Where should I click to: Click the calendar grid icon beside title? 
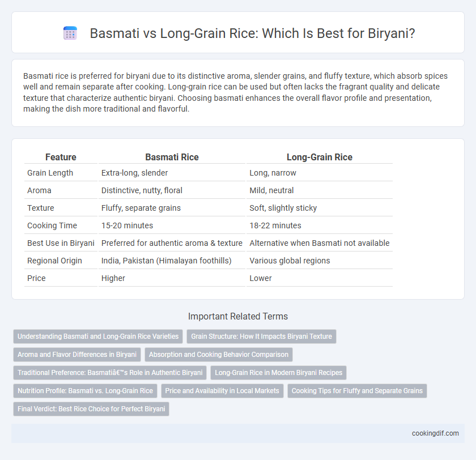tap(70, 33)
